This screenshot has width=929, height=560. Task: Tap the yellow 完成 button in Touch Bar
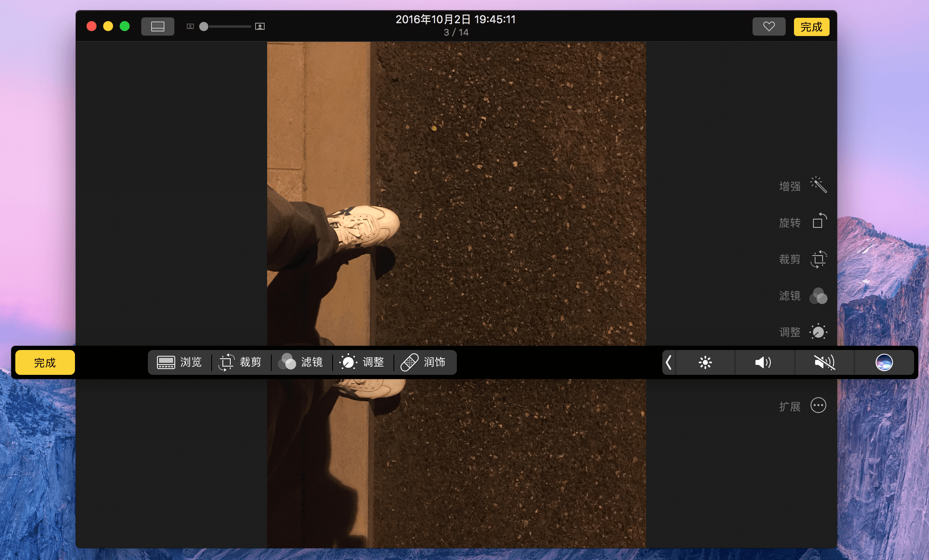45,362
